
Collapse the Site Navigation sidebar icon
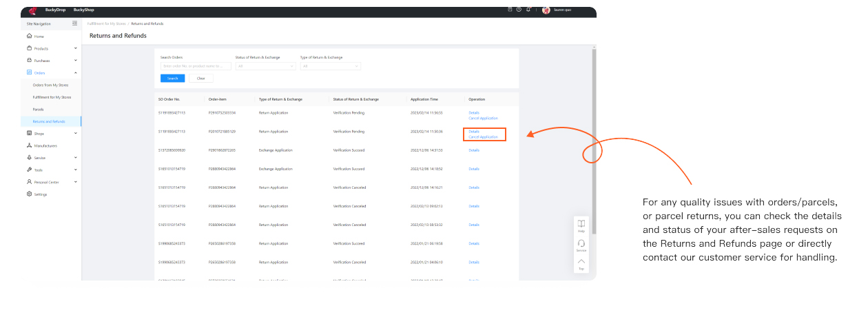pyautogui.click(x=74, y=23)
